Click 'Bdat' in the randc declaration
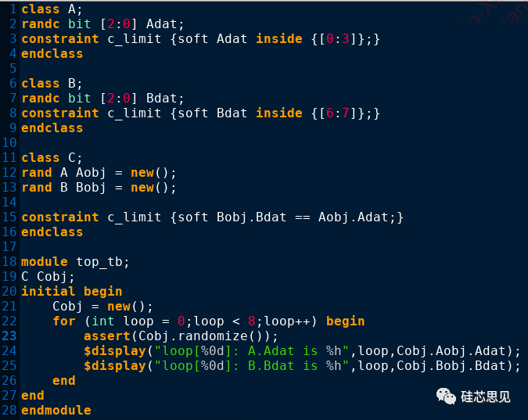 click(x=161, y=98)
